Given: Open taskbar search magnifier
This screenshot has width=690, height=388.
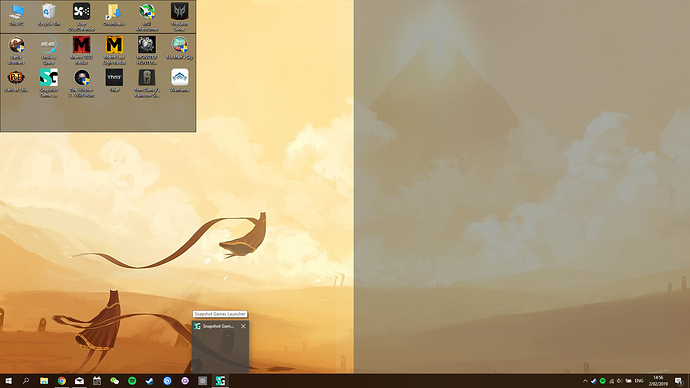Looking at the screenshot, I should click(x=26, y=381).
